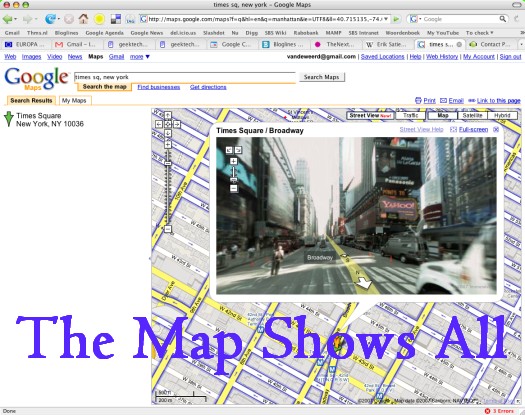Open the Back button history dropdown

[x=15, y=19]
